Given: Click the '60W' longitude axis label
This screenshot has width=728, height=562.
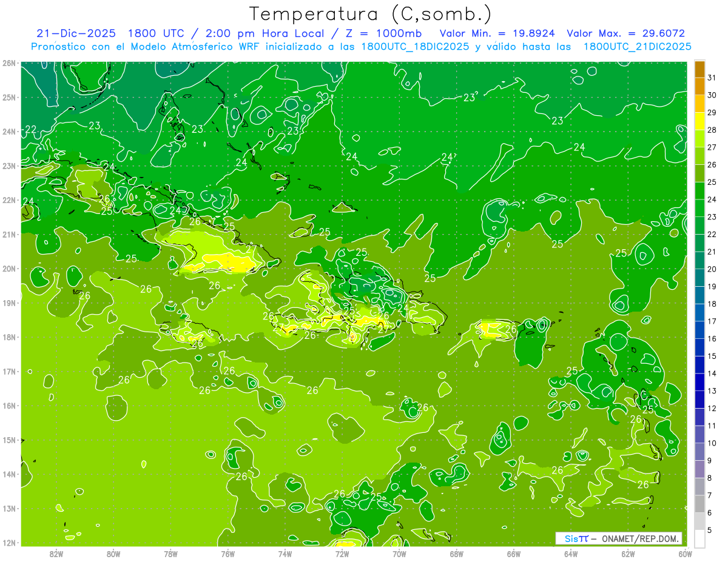Looking at the screenshot, I should 685,554.
